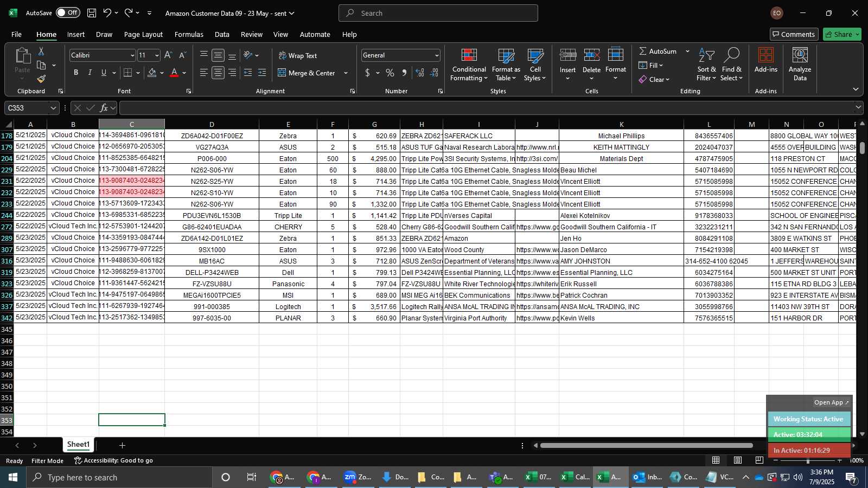Adjust the zoom slider in status bar
The height and width of the screenshot is (488, 868).
point(807,460)
